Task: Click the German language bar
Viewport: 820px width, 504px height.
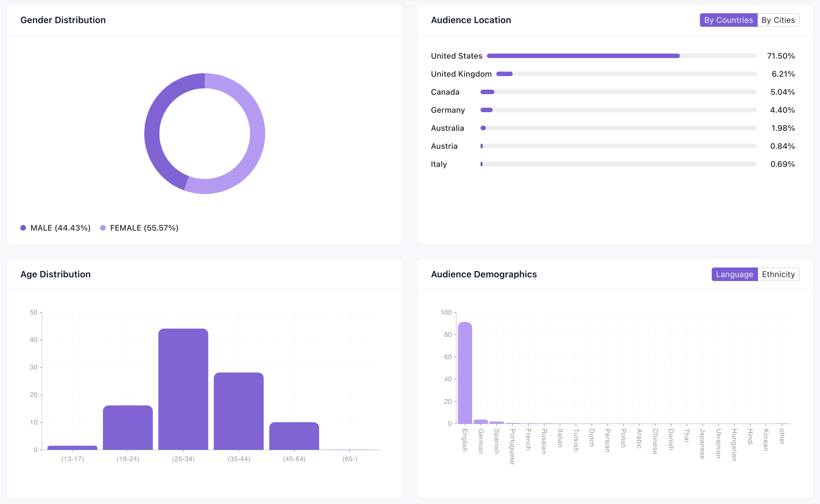Action: pyautogui.click(x=480, y=422)
